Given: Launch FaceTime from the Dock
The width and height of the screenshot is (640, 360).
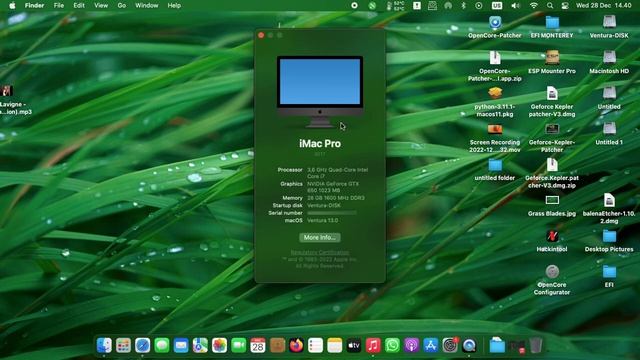Looking at the screenshot, I should (x=238, y=345).
